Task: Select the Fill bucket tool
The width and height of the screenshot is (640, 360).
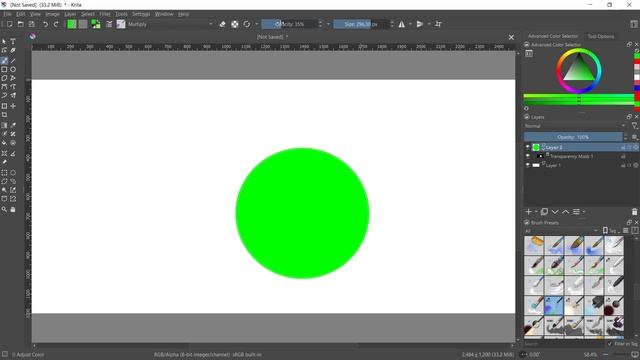Action: pyautogui.click(x=4, y=143)
